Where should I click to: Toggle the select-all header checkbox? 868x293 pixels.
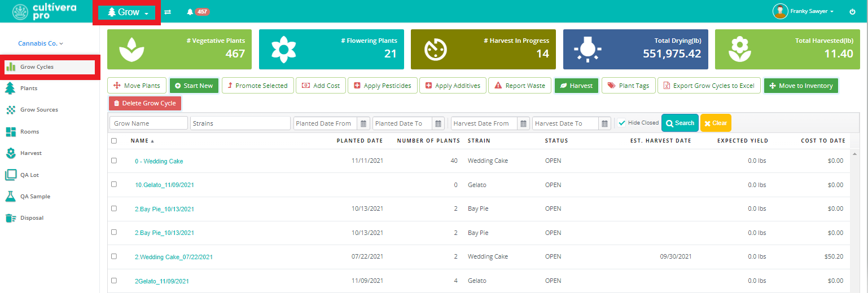click(x=114, y=141)
